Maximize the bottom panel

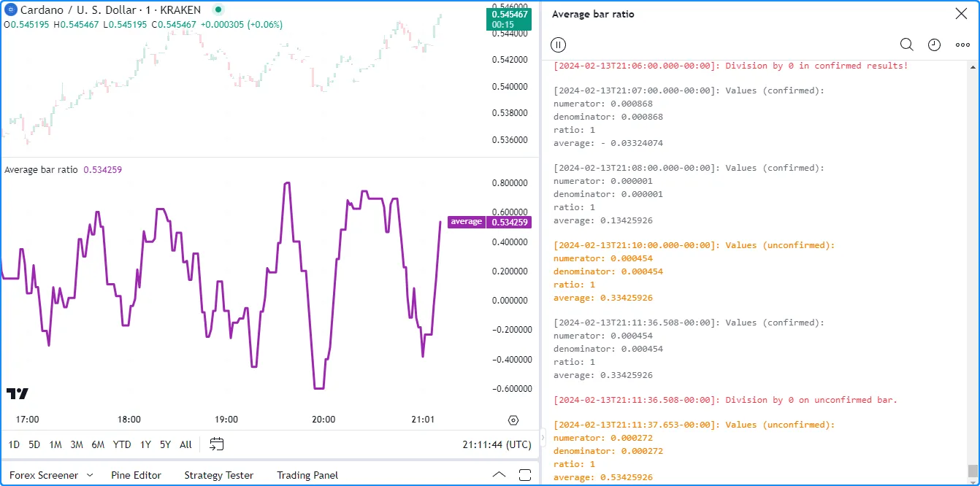(x=524, y=475)
